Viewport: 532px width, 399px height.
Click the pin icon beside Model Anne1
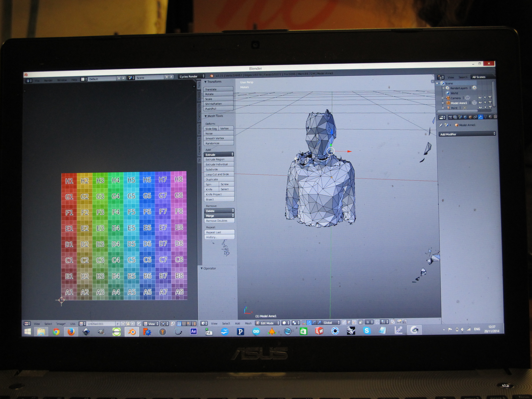pos(441,125)
